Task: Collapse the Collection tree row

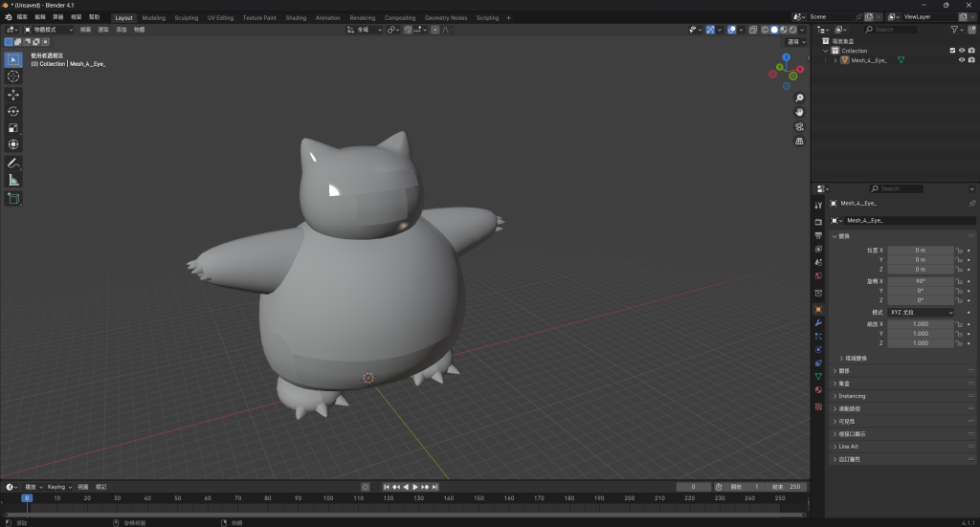Action: tap(825, 51)
